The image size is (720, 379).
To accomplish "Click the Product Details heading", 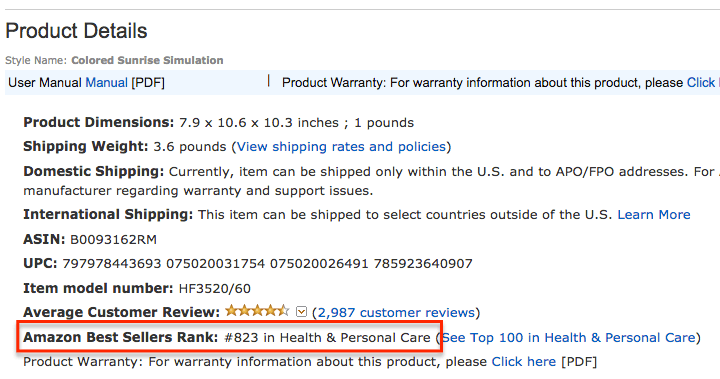I will [76, 31].
